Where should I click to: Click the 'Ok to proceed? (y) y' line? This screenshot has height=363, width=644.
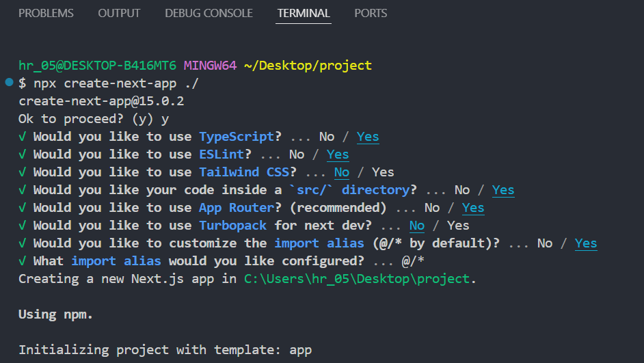94,119
